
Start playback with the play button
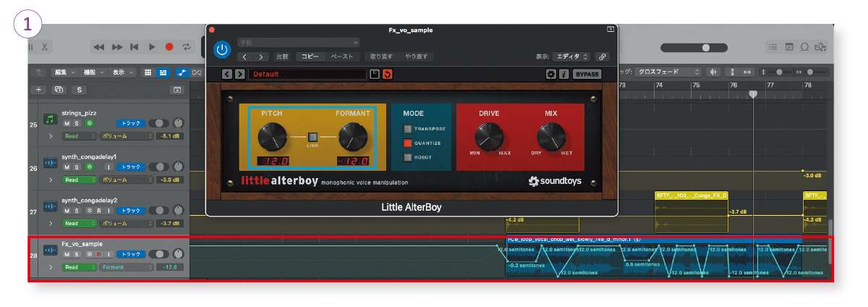(152, 47)
